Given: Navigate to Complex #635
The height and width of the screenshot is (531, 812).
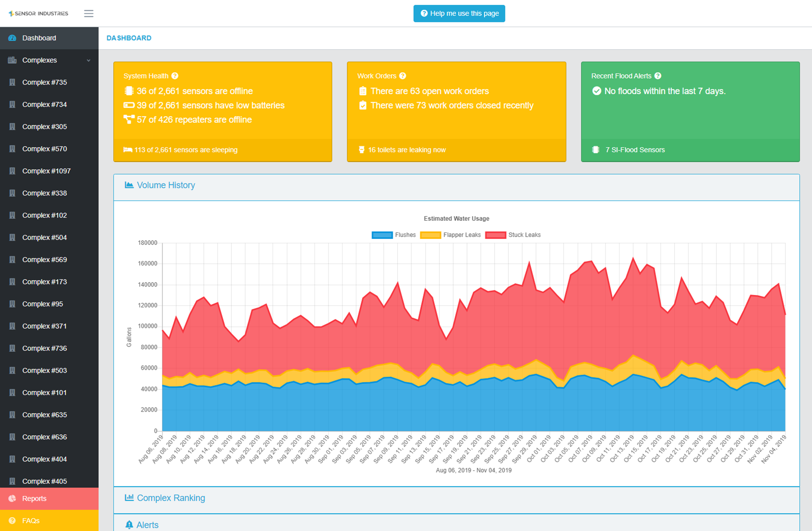Looking at the screenshot, I should pyautogui.click(x=49, y=414).
